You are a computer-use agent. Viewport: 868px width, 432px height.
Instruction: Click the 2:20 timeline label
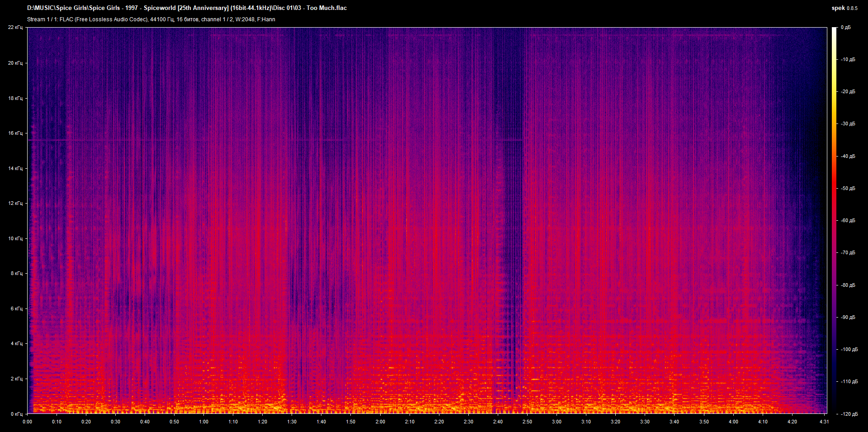click(x=439, y=422)
